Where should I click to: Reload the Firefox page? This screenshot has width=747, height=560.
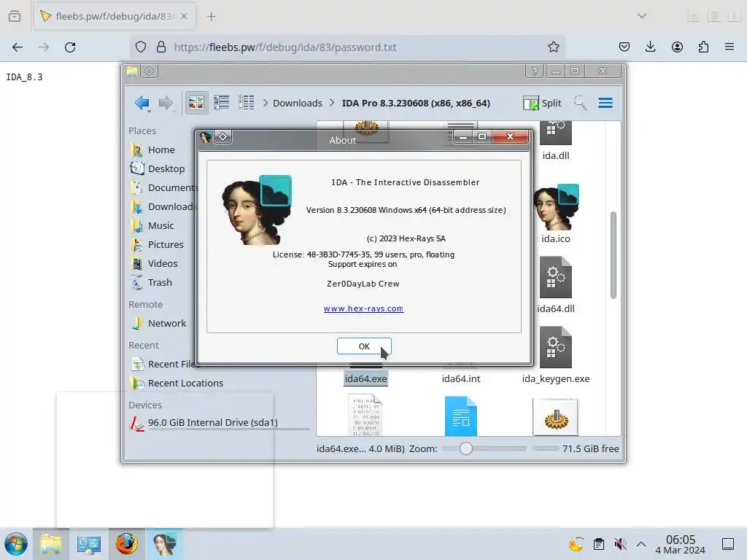pos(70,47)
